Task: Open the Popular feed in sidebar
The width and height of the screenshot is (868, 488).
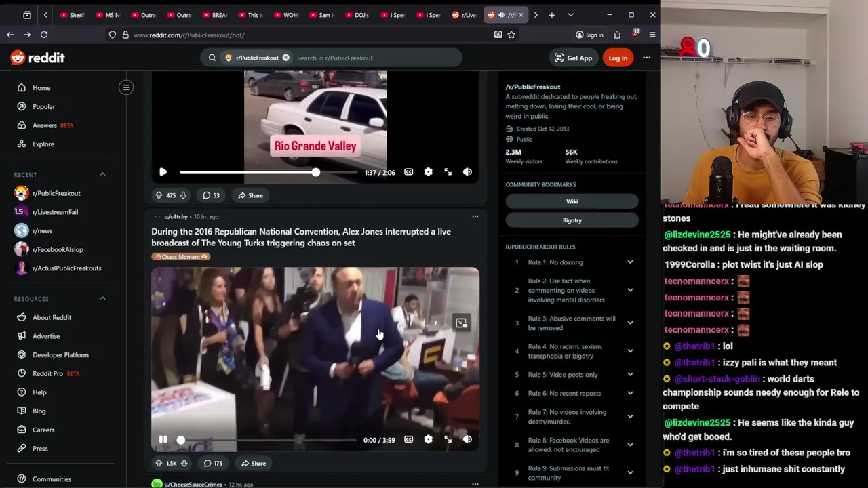Action: [x=43, y=106]
